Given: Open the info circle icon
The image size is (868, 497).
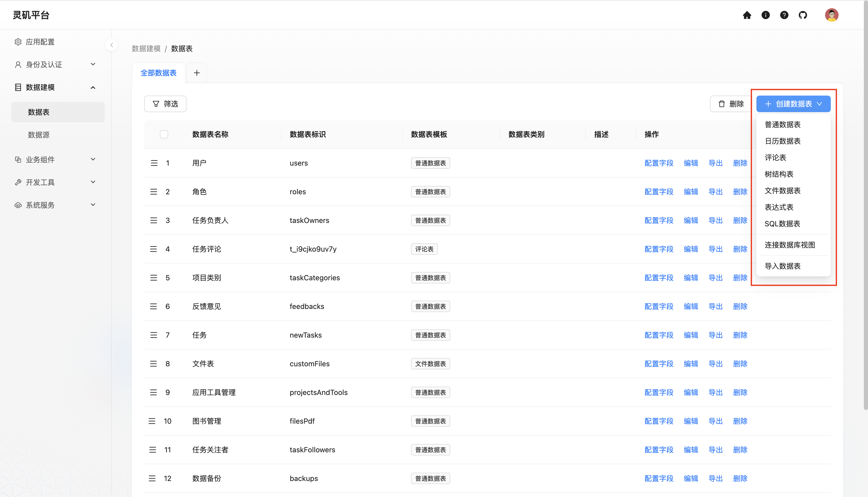Looking at the screenshot, I should click(766, 15).
